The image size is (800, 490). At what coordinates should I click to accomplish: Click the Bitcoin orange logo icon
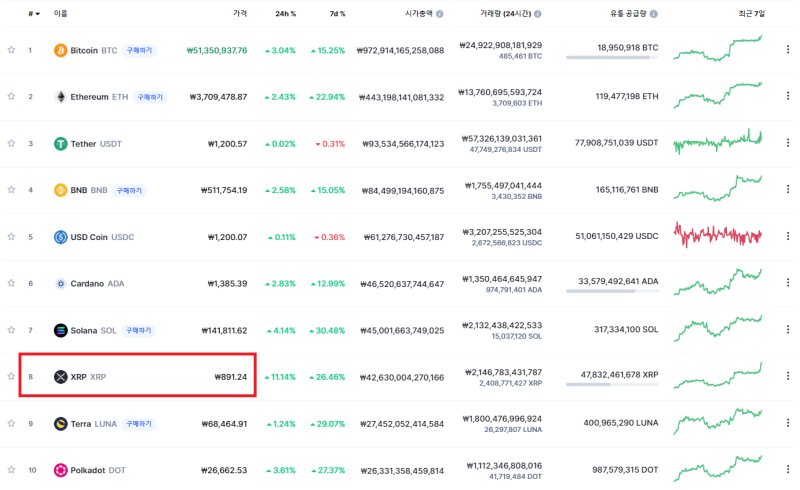(61, 51)
